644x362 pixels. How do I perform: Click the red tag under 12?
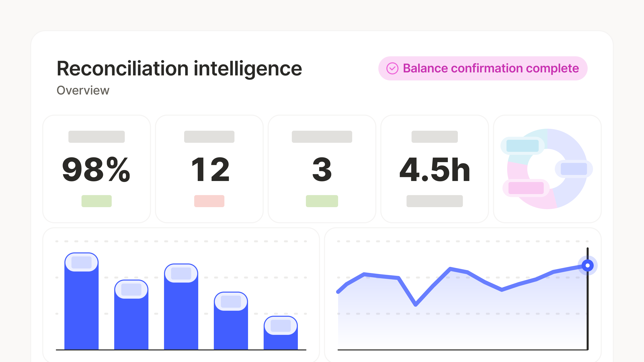pos(209,201)
